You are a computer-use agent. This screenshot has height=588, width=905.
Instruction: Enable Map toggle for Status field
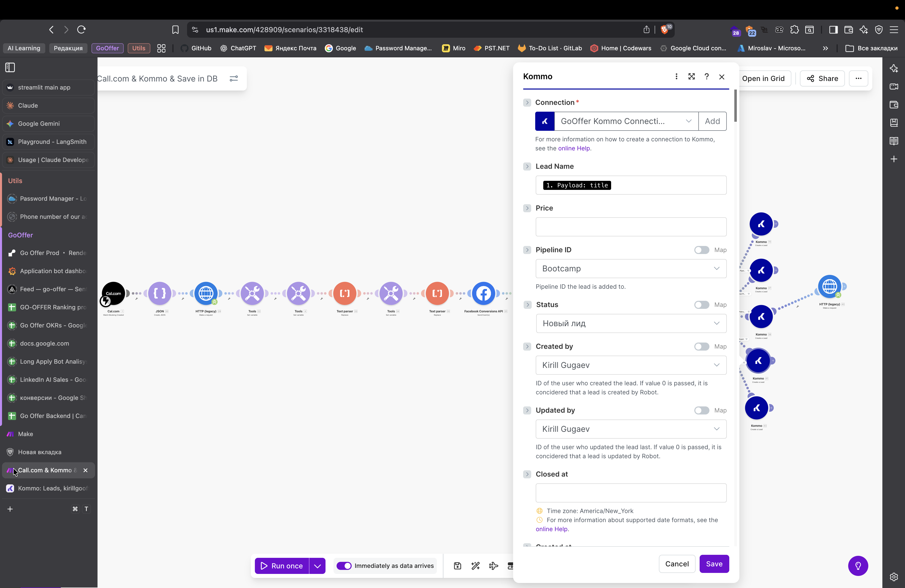click(702, 305)
